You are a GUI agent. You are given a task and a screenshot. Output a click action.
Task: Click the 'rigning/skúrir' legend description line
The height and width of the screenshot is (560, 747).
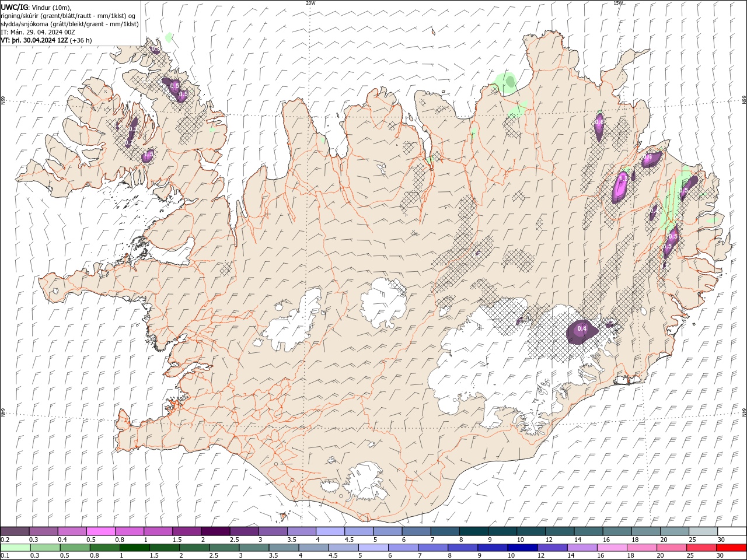[x=68, y=16]
